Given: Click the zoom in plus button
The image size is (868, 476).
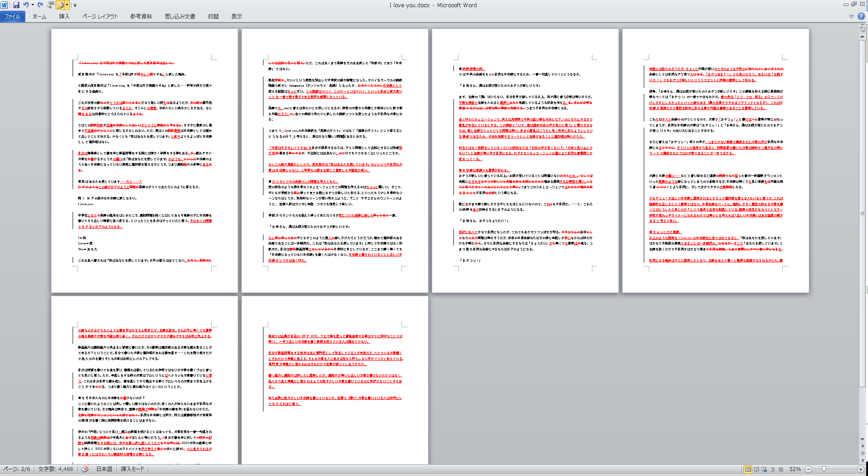Looking at the screenshot, I should pyautogui.click(x=861, y=469).
